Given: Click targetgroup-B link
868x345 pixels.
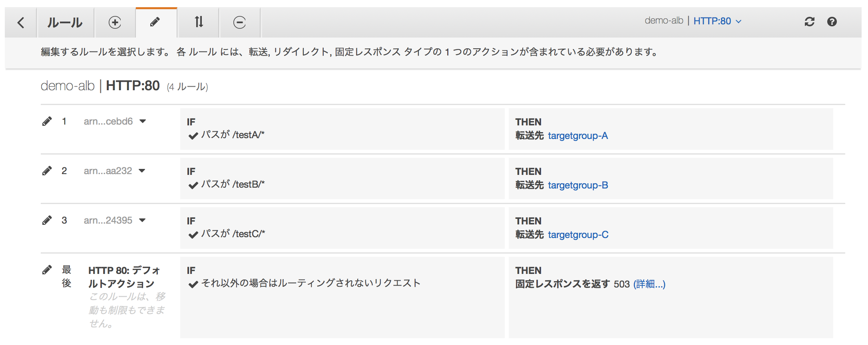Looking at the screenshot, I should (x=578, y=185).
